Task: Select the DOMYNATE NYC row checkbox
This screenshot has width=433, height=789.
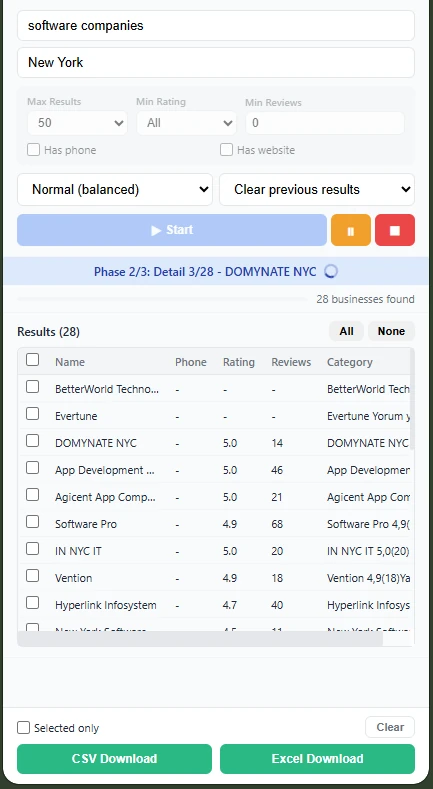Action: pyautogui.click(x=32, y=441)
